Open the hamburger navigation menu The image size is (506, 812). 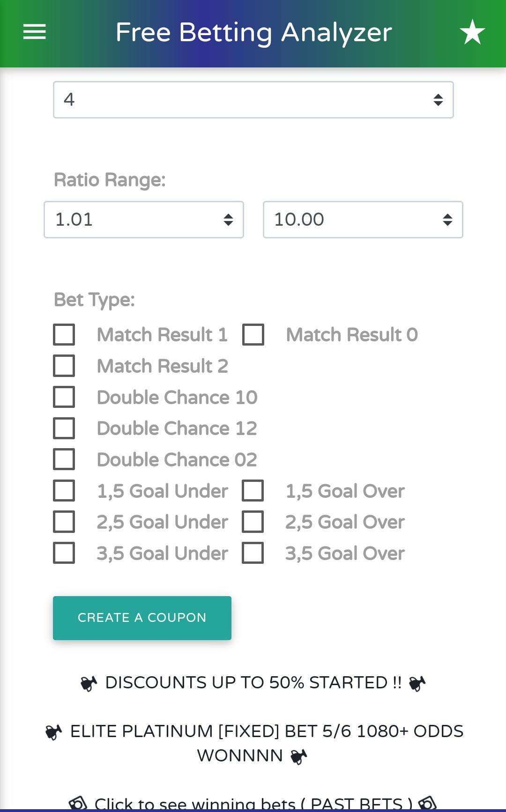click(35, 32)
